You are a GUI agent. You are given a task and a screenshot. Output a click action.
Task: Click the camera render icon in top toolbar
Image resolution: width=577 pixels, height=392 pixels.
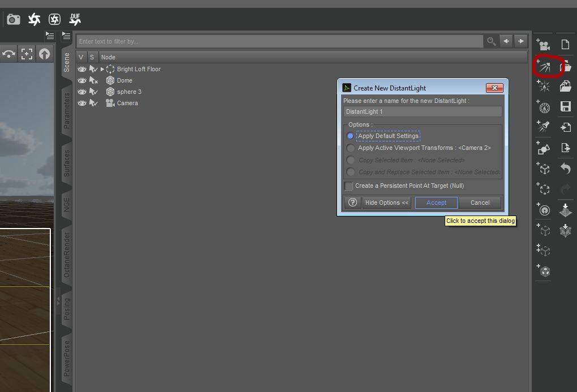[x=14, y=19]
